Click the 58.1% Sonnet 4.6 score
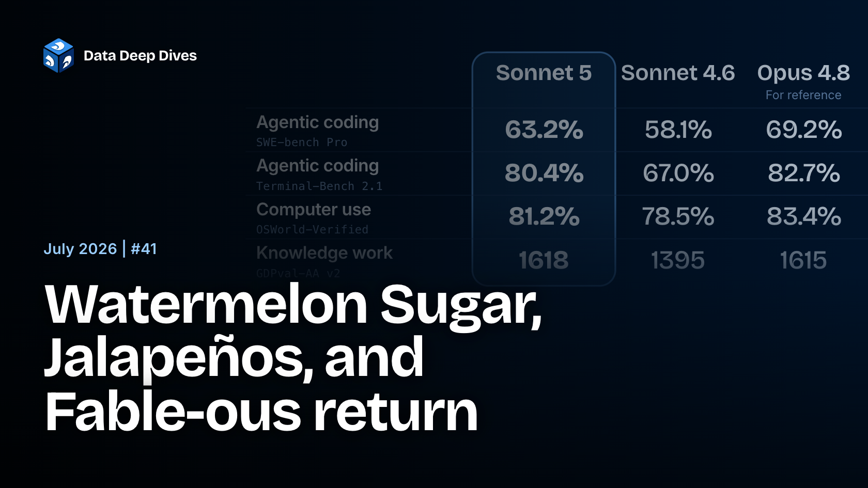Image resolution: width=868 pixels, height=488 pixels. click(x=678, y=129)
